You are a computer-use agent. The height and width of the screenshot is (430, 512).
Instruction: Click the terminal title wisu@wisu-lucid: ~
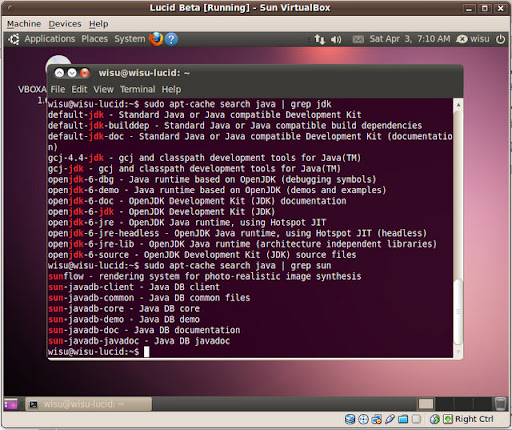coord(144,73)
